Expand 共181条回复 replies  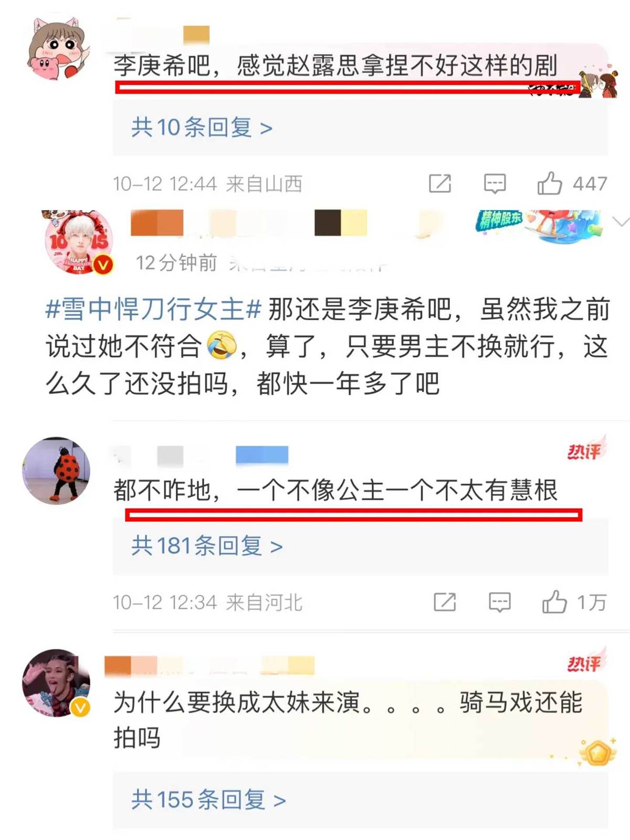(x=207, y=546)
